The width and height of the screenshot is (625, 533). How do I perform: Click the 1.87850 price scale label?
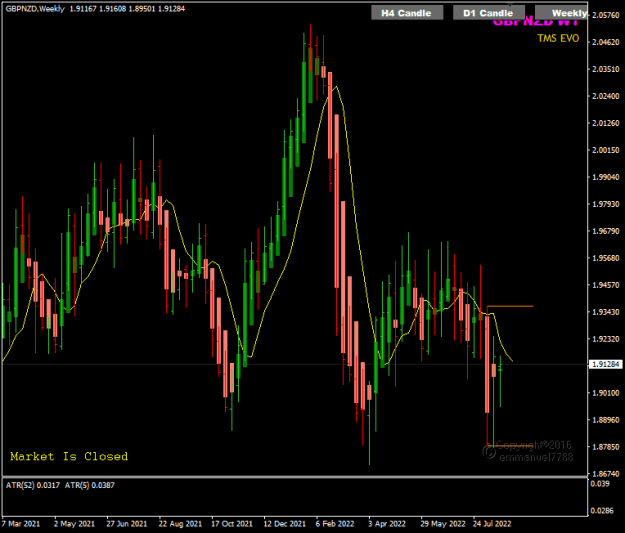[606, 447]
